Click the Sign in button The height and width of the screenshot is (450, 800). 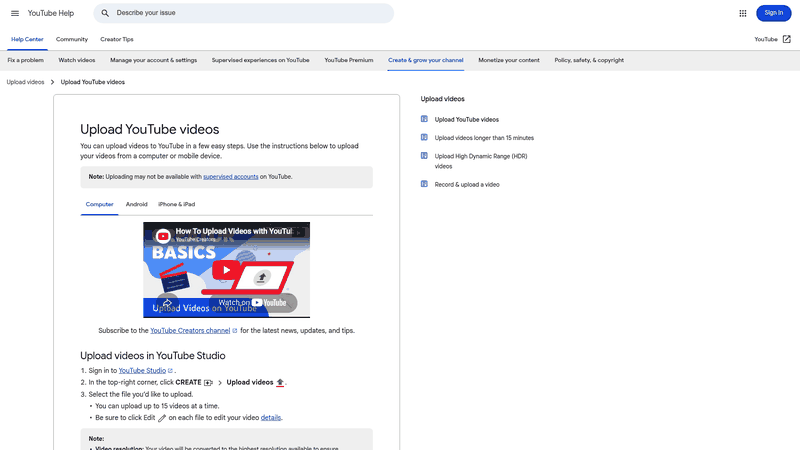click(x=773, y=13)
